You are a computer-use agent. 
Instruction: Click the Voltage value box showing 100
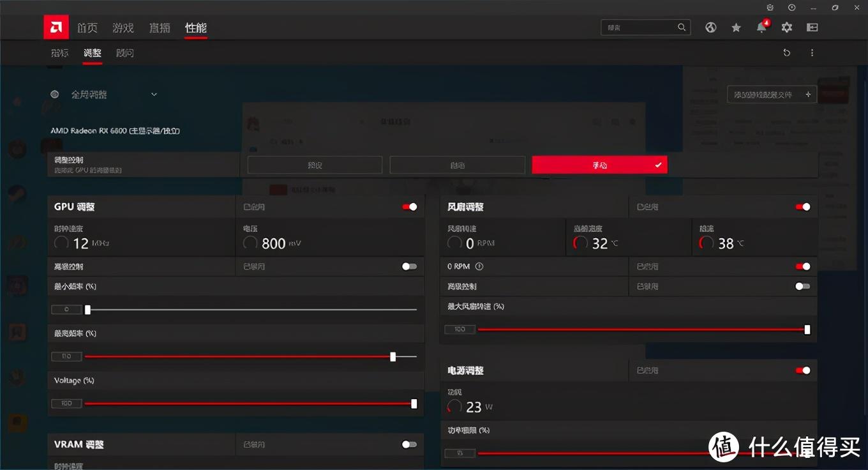[66, 404]
